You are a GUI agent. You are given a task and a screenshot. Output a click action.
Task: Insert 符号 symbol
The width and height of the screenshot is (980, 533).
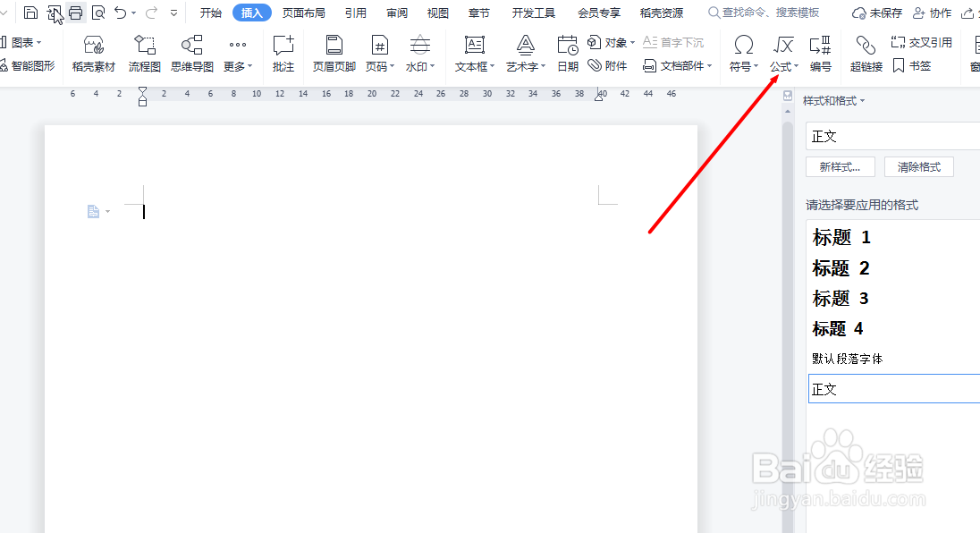click(743, 54)
